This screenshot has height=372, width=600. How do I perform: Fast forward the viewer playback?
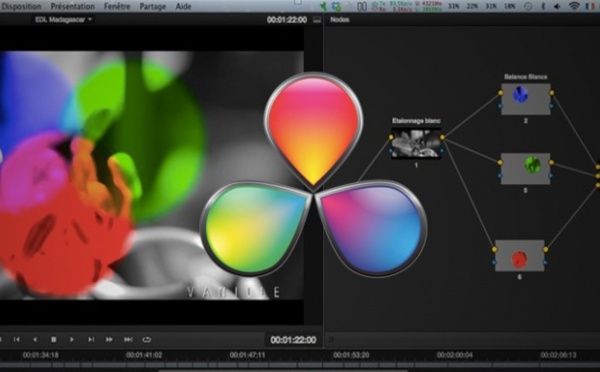pyautogui.click(x=109, y=339)
